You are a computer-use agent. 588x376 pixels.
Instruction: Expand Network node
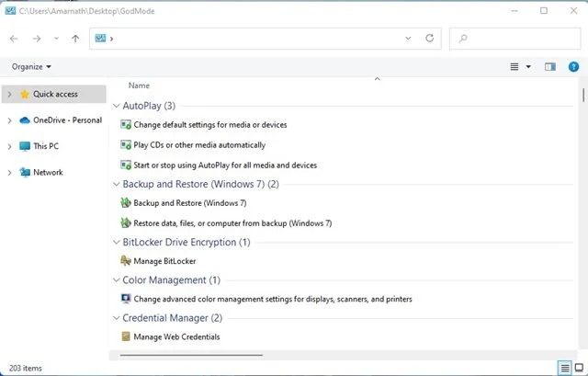[10, 173]
